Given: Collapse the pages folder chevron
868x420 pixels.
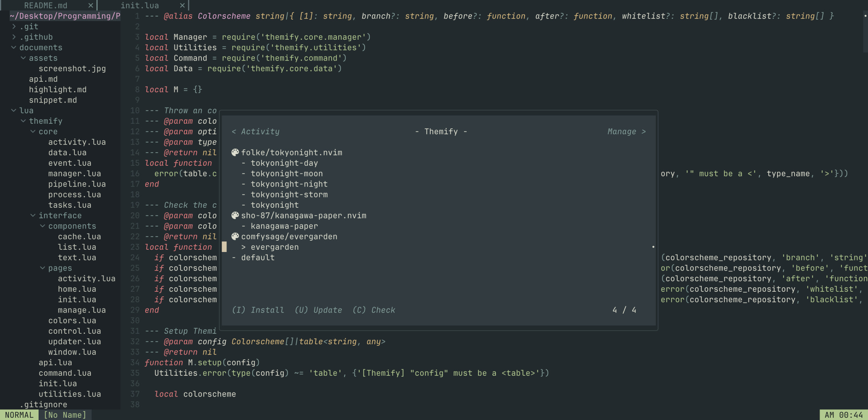Looking at the screenshot, I should (x=43, y=268).
